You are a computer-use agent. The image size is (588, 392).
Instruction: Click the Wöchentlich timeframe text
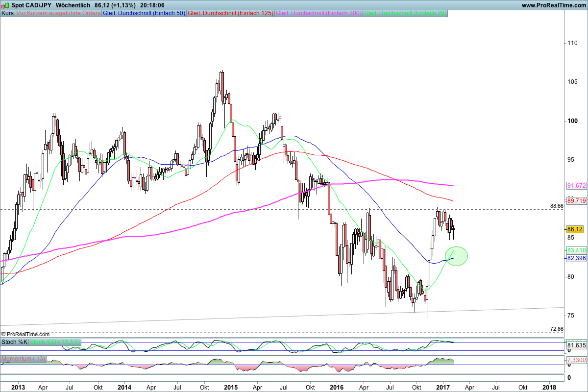click(x=73, y=5)
